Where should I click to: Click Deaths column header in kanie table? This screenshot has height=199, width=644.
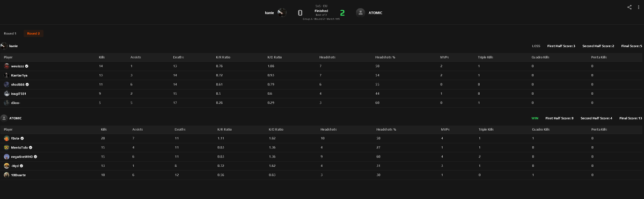(x=178, y=57)
